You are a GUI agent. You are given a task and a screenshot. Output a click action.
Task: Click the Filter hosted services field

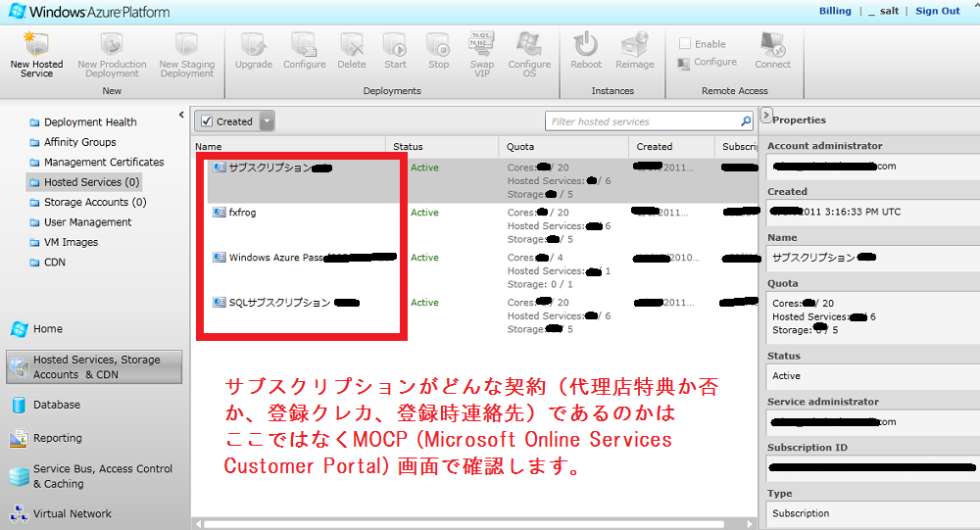[642, 121]
